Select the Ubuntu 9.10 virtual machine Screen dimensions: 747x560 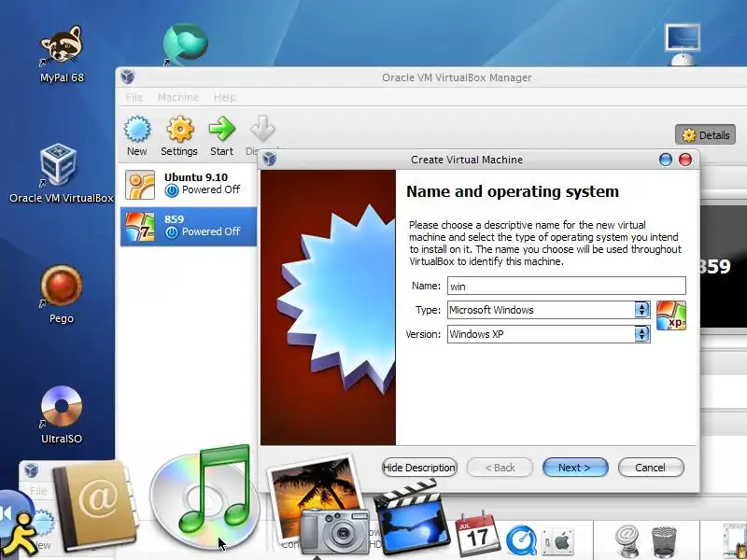tap(189, 184)
